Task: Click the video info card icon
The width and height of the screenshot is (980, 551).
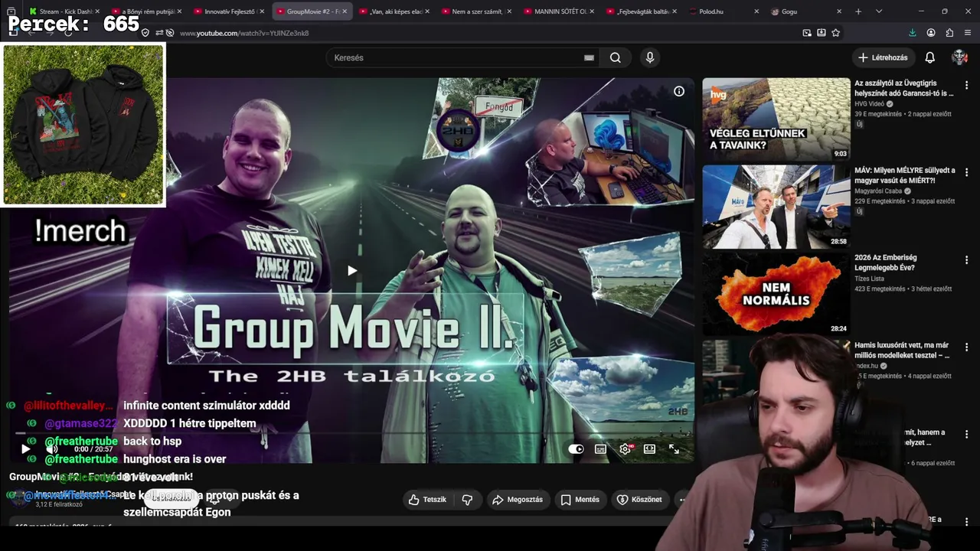Action: (679, 91)
